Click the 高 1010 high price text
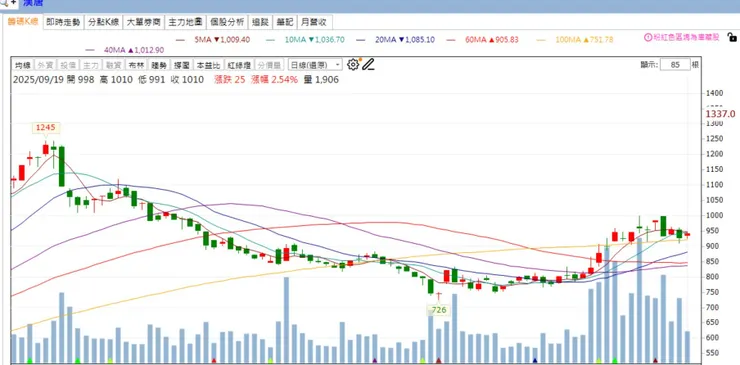 116,80
